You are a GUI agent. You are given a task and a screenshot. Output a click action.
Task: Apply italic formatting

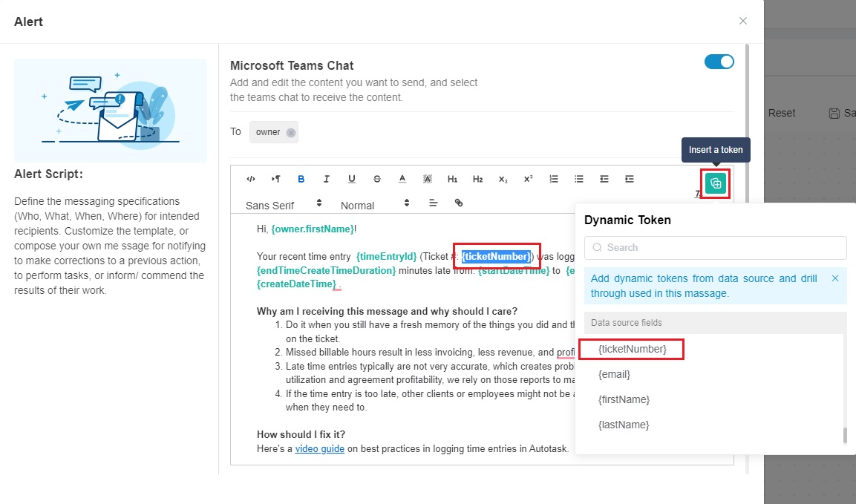coord(326,179)
